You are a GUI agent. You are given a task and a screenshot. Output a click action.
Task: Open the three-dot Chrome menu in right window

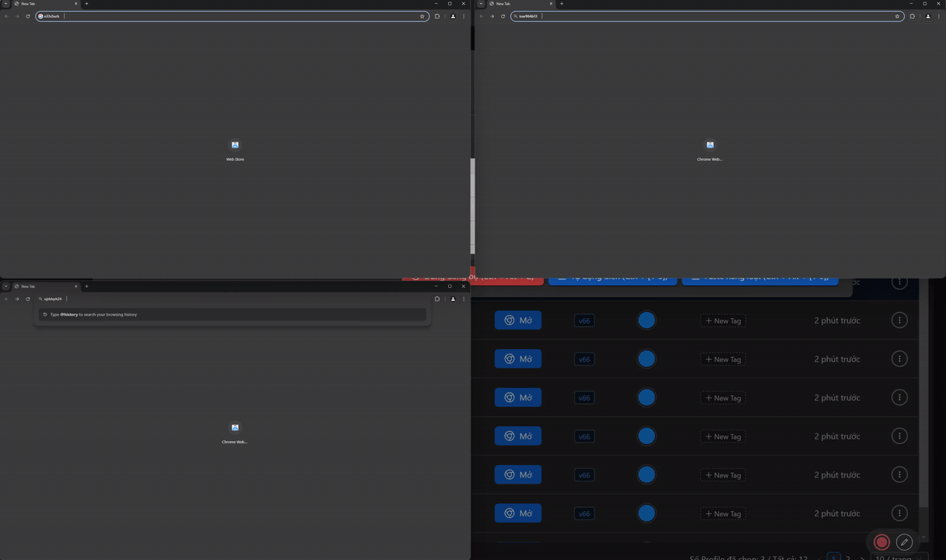[939, 16]
